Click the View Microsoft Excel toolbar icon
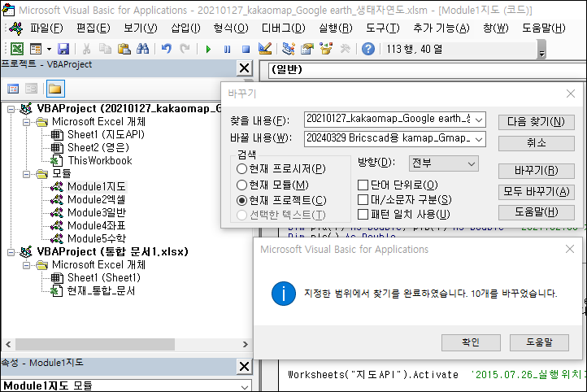The height and width of the screenshot is (392, 587). coord(17,49)
